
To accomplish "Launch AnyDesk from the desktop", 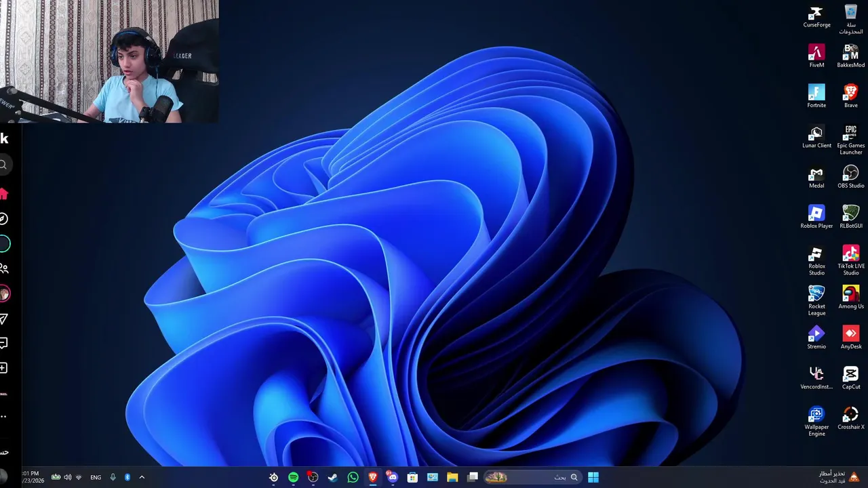I will pos(850,338).
